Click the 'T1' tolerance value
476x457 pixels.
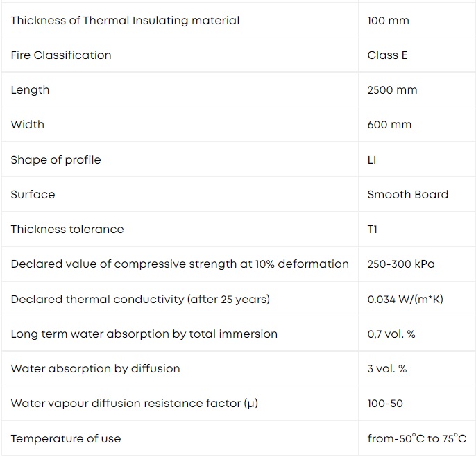click(x=373, y=229)
